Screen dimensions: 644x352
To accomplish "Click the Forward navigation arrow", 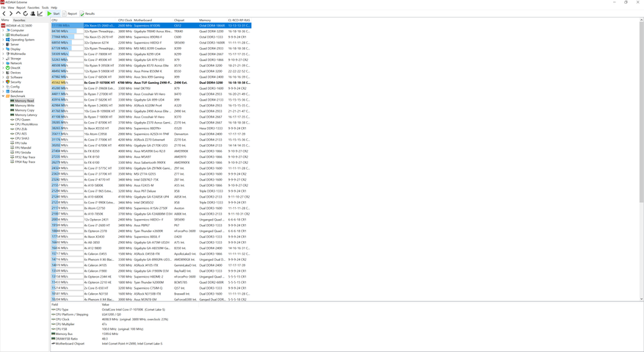I will point(10,13).
